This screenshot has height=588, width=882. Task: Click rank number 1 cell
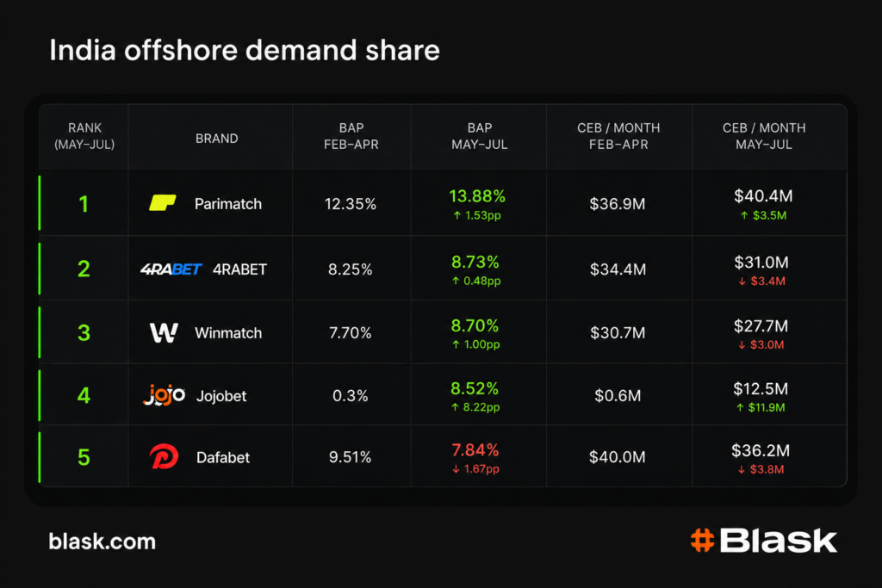(84, 203)
